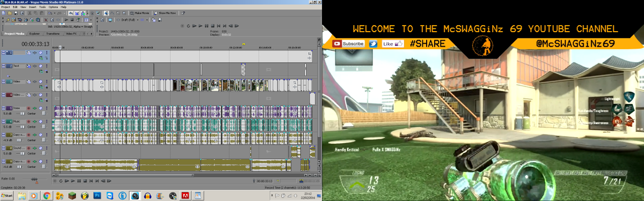The height and width of the screenshot is (201, 644).
Task: Arm the Voice track for record
Action: tap(28, 108)
